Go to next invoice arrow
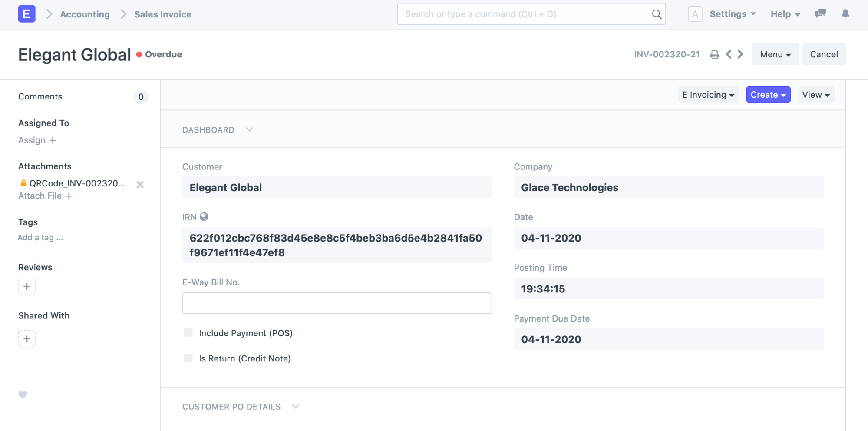 coord(740,54)
